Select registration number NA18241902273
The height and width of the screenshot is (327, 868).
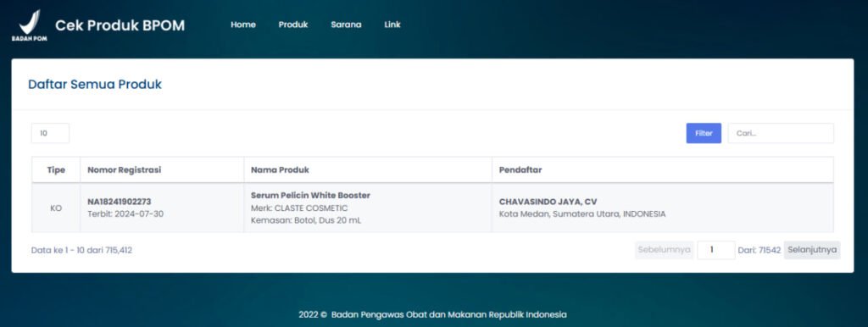click(119, 202)
